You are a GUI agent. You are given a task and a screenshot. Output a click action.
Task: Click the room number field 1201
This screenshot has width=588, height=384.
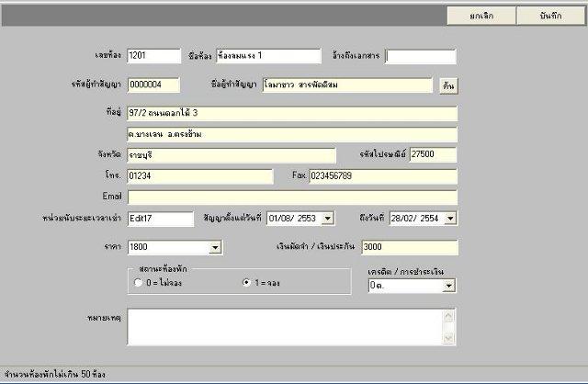pos(153,56)
